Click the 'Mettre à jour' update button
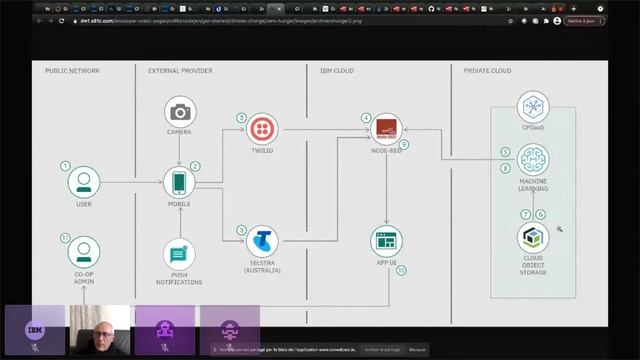640x360 pixels. [x=584, y=21]
